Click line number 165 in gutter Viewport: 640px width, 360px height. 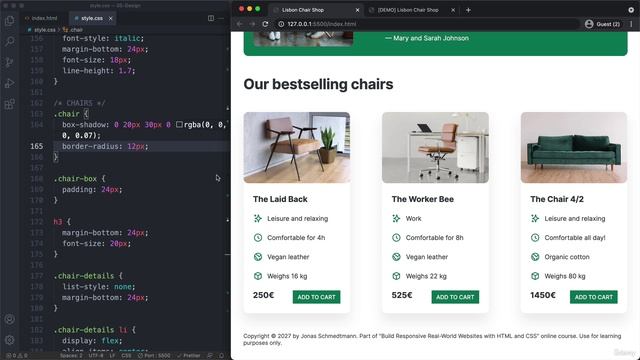point(36,146)
